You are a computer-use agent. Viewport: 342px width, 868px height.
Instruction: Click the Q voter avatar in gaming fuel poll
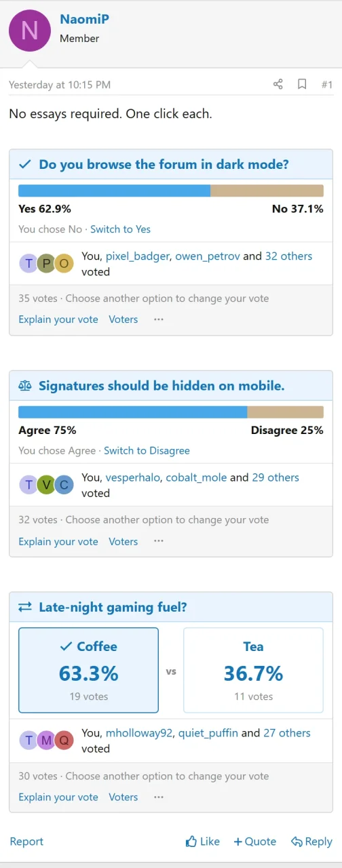point(64,741)
